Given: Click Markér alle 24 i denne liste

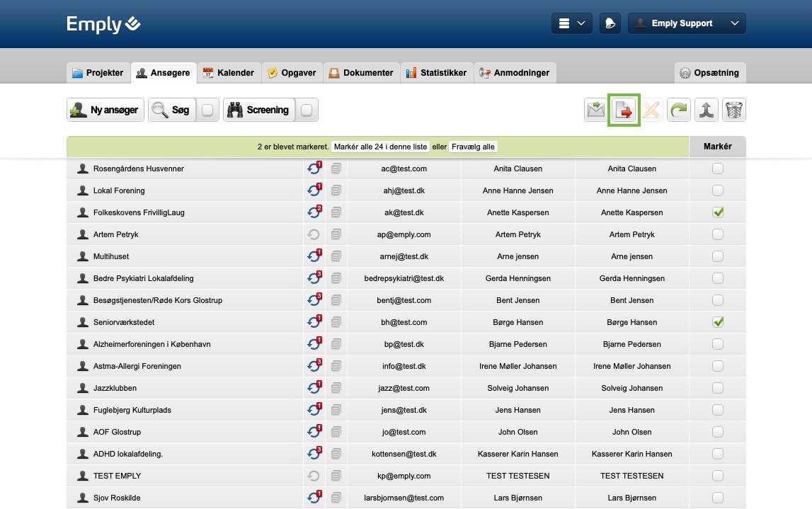Looking at the screenshot, I should (x=380, y=147).
